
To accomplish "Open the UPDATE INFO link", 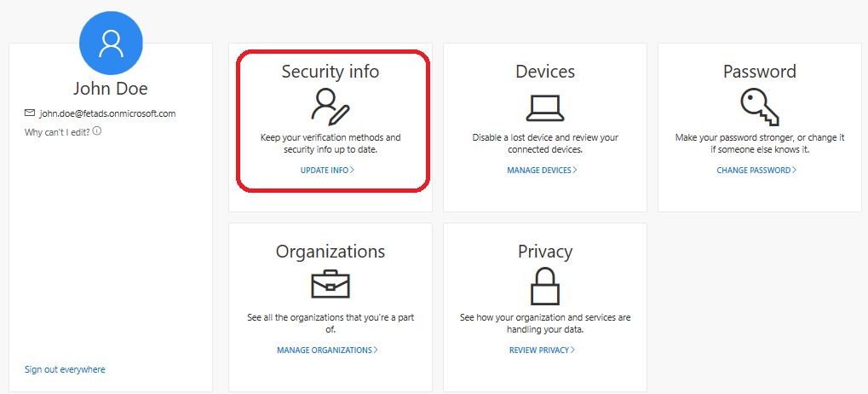I will pyautogui.click(x=327, y=171).
